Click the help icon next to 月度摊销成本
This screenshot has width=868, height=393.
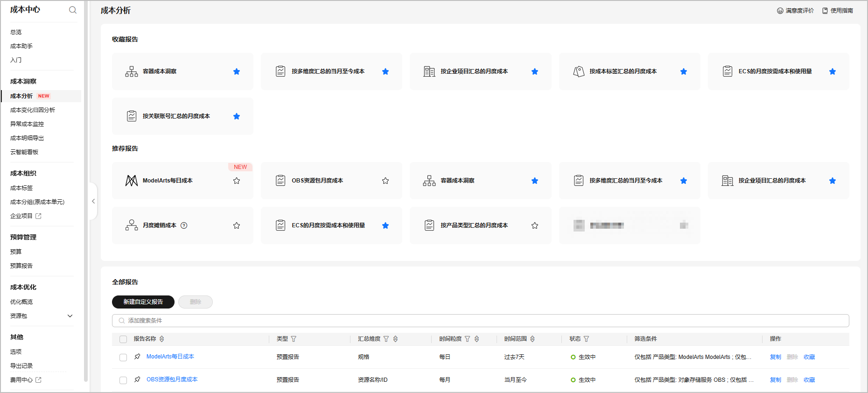[184, 225]
